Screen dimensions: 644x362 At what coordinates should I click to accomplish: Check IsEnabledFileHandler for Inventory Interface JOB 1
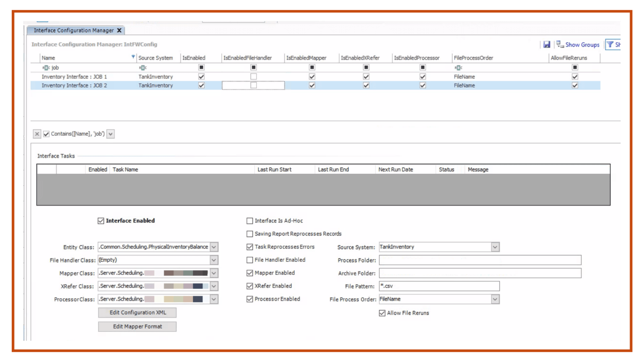point(254,77)
